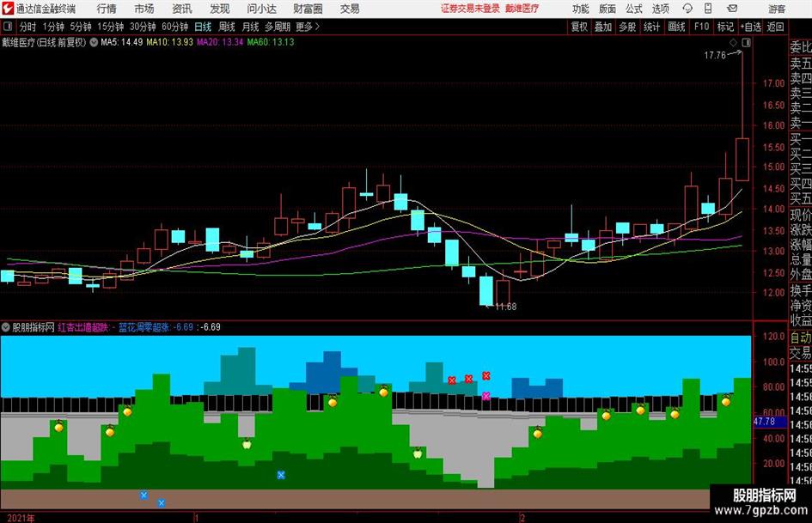Switch to the 5分钟 period tab

pos(80,27)
